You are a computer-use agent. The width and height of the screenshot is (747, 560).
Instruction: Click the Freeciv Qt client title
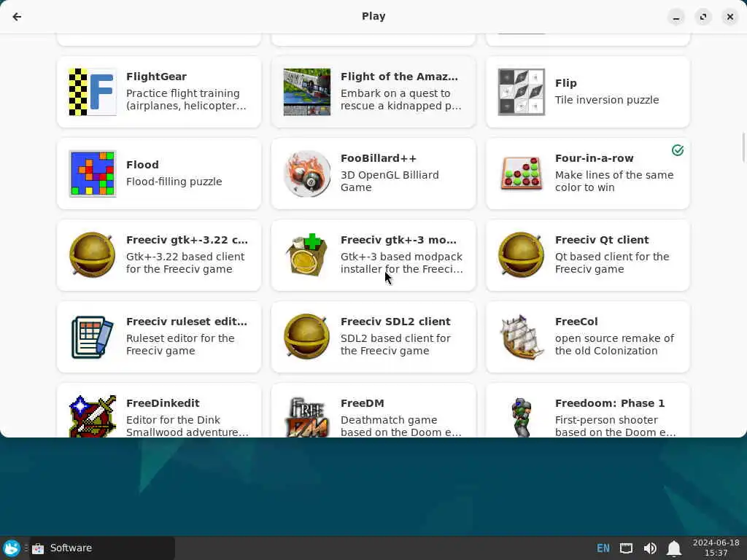point(602,240)
